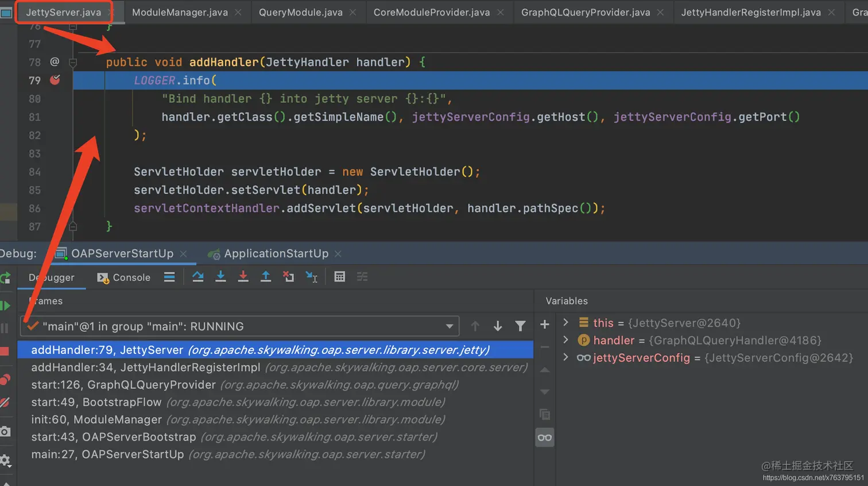Select frame init:60, ModuleManager
868x486 pixels.
tap(275, 419)
